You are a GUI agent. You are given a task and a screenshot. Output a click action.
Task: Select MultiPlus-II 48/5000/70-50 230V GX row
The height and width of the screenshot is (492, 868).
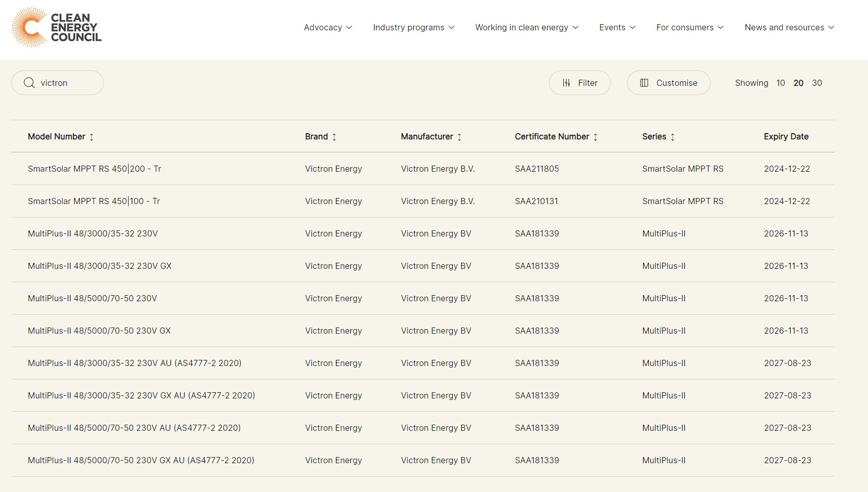coord(423,331)
